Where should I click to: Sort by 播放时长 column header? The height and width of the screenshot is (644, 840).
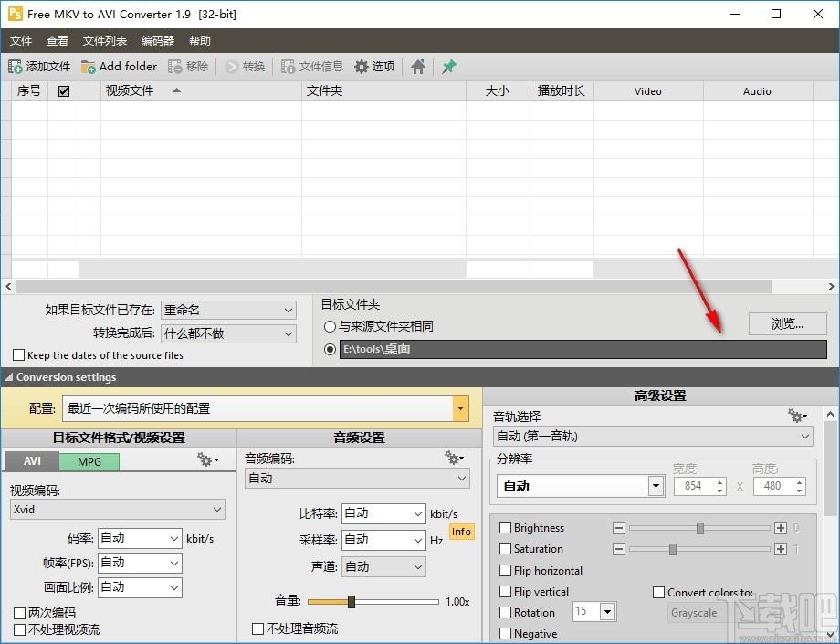(562, 91)
